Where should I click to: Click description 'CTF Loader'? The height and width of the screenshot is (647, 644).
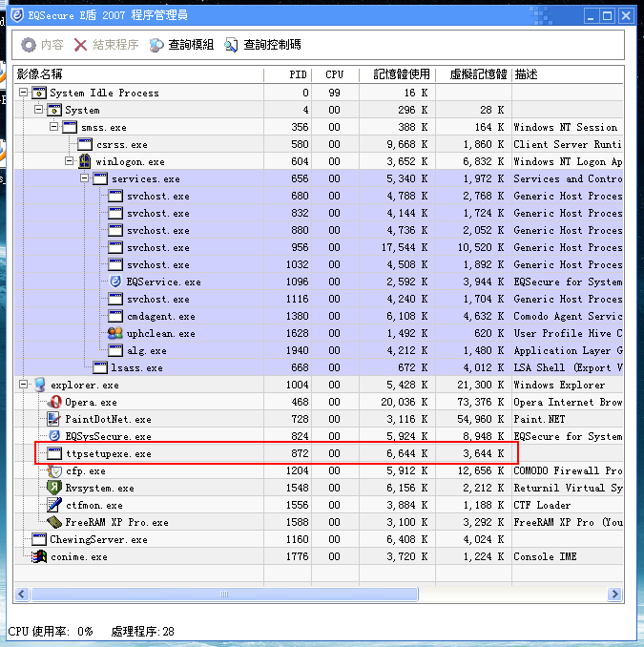point(542,505)
